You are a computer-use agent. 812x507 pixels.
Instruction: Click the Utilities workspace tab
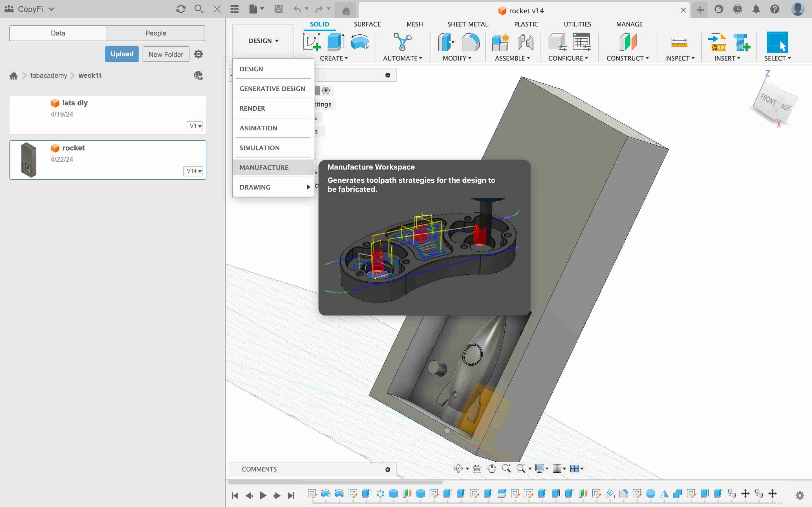(577, 24)
